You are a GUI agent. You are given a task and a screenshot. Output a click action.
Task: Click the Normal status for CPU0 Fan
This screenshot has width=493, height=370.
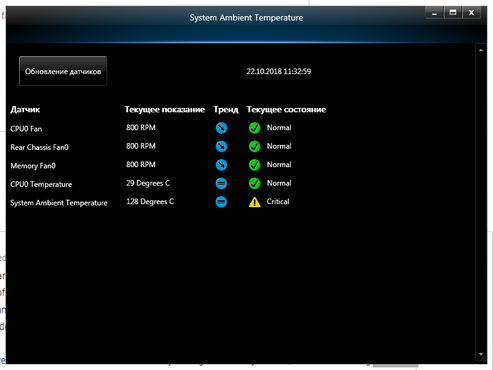pyautogui.click(x=279, y=128)
